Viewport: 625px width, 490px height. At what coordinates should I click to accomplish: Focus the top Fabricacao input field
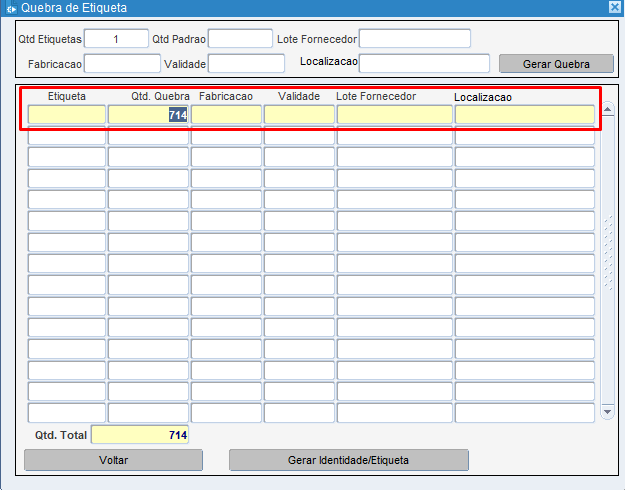tap(122, 64)
